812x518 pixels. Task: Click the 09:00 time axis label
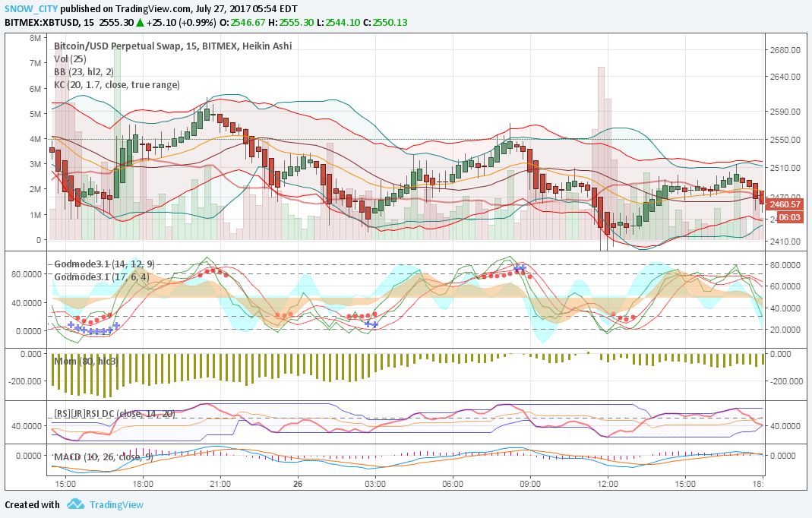(x=530, y=484)
